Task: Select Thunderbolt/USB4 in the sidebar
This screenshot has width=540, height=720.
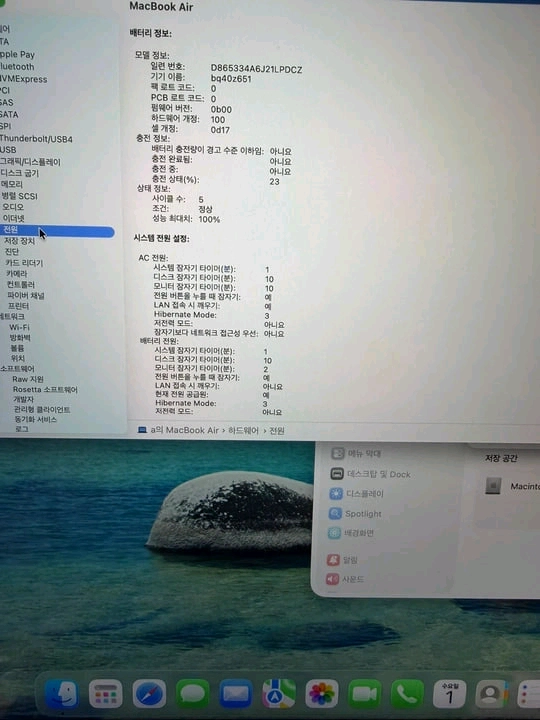Action: [x=36, y=139]
